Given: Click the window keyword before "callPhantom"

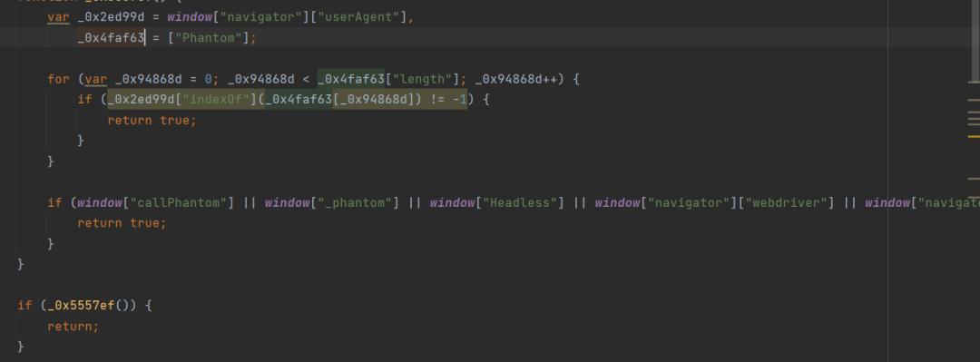Looking at the screenshot, I should 100,202.
